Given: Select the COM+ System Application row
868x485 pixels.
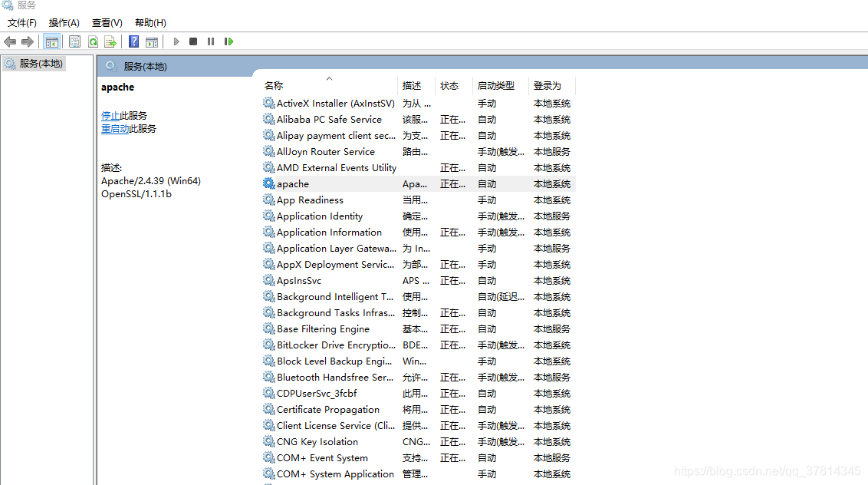Looking at the screenshot, I should (418, 474).
